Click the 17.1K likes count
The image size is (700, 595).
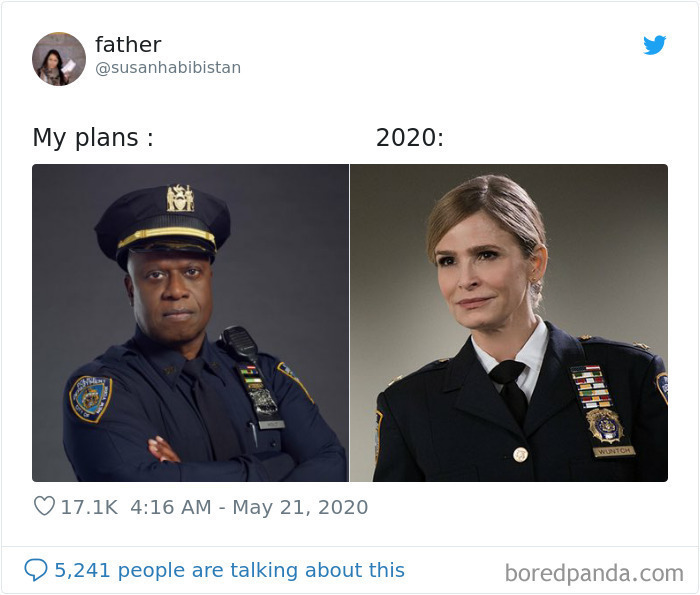point(89,507)
